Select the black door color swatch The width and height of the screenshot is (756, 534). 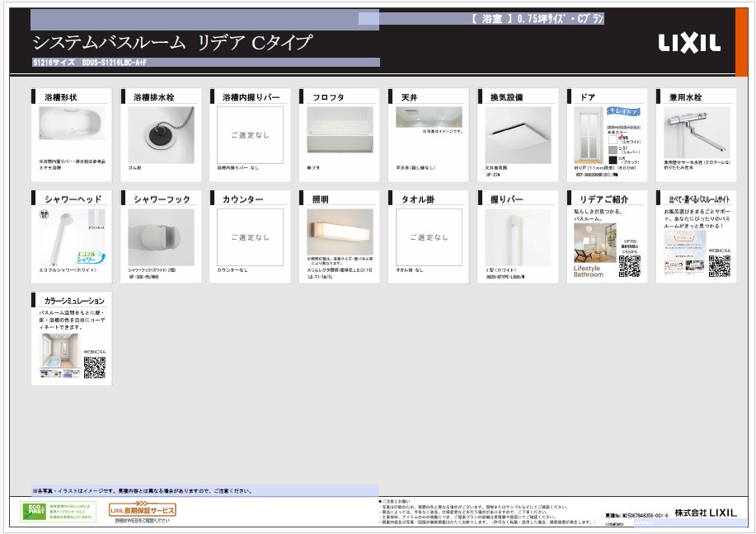613,160
